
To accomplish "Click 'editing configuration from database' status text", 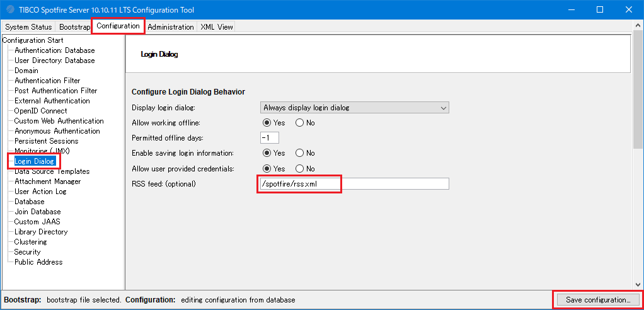I will tap(238, 300).
